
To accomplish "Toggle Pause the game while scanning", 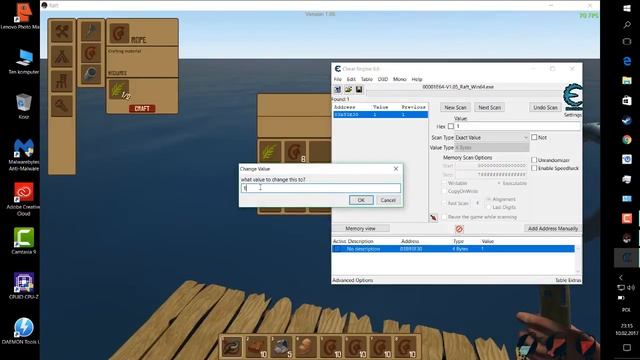I will [444, 217].
